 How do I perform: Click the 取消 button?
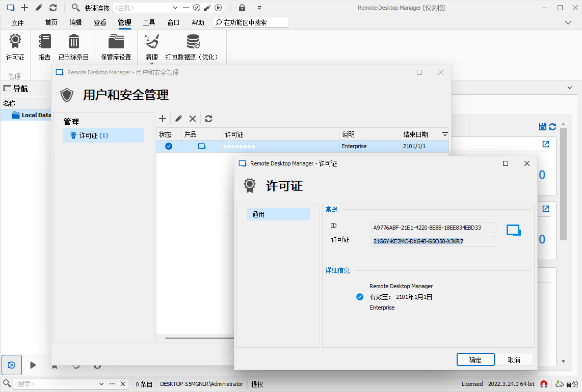click(x=514, y=360)
